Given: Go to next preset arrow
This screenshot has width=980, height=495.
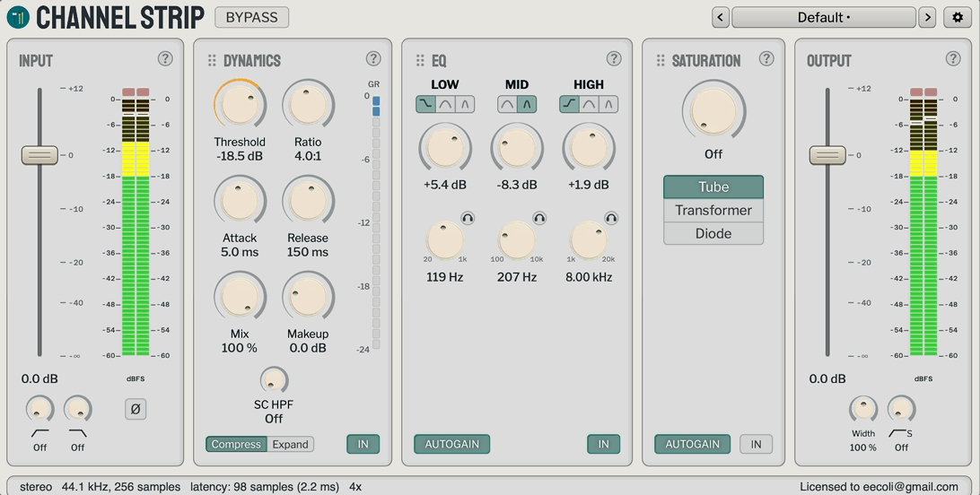Looking at the screenshot, I should tap(927, 17).
